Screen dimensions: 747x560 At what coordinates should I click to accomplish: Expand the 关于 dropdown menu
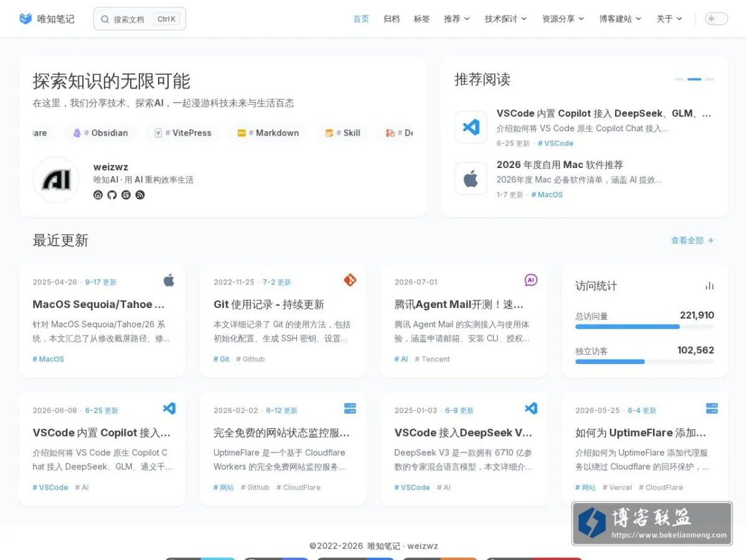point(669,19)
